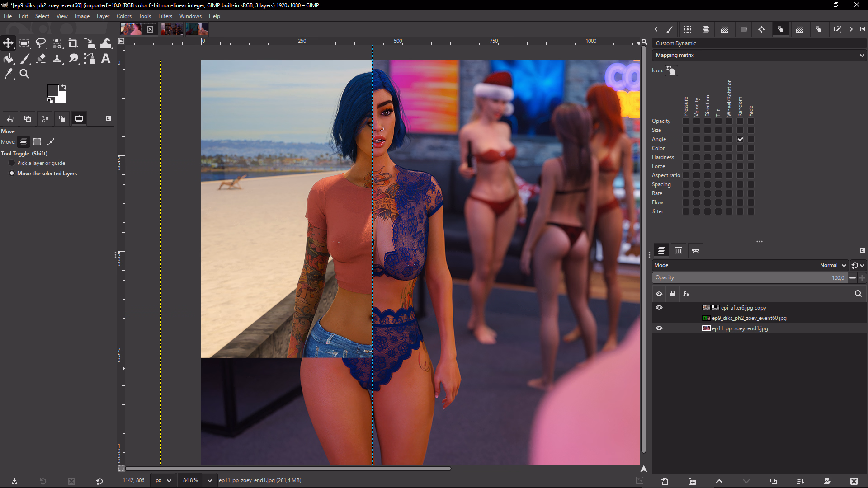Select the Text tool
Screen dimensions: 868x488
point(105,58)
